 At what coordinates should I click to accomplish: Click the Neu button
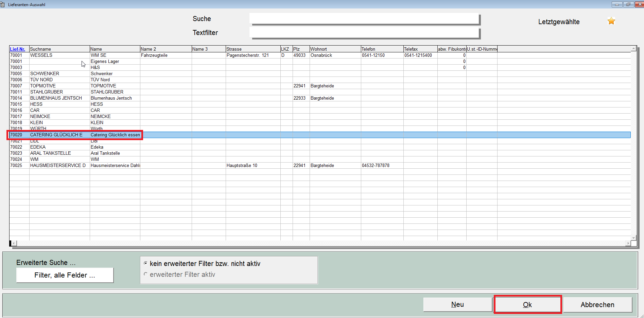point(457,304)
